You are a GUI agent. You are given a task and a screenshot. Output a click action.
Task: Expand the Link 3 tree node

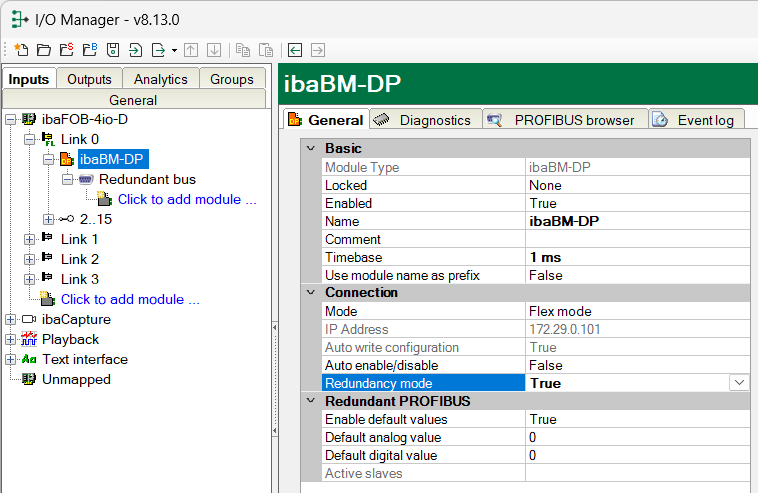(x=29, y=279)
